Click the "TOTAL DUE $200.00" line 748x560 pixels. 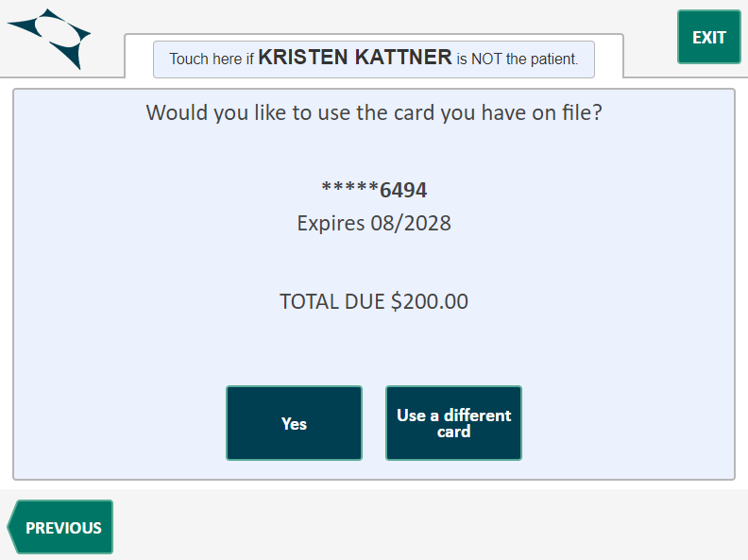click(x=374, y=302)
